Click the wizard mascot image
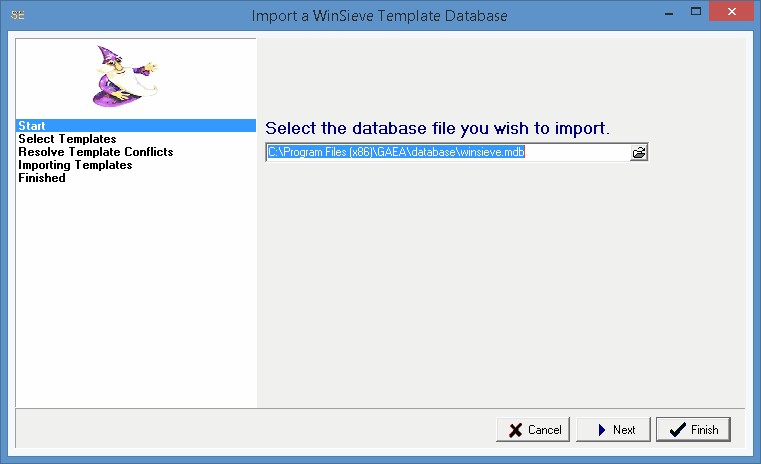Viewport: 761px width, 464px height. (x=125, y=75)
